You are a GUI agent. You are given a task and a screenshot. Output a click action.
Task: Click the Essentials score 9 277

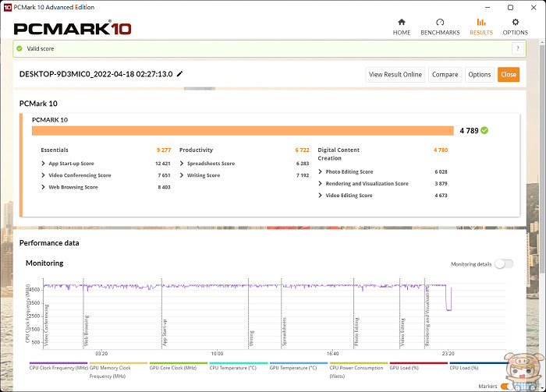coord(164,150)
